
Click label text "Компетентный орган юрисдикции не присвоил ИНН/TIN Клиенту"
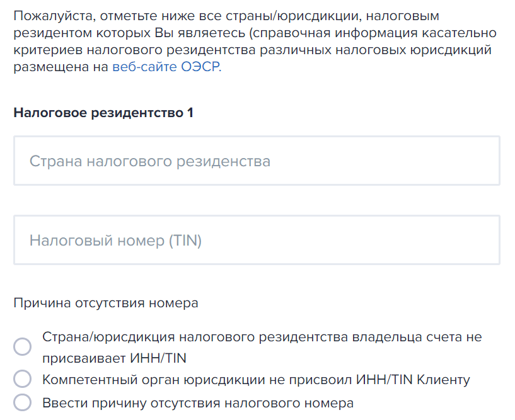(x=256, y=380)
